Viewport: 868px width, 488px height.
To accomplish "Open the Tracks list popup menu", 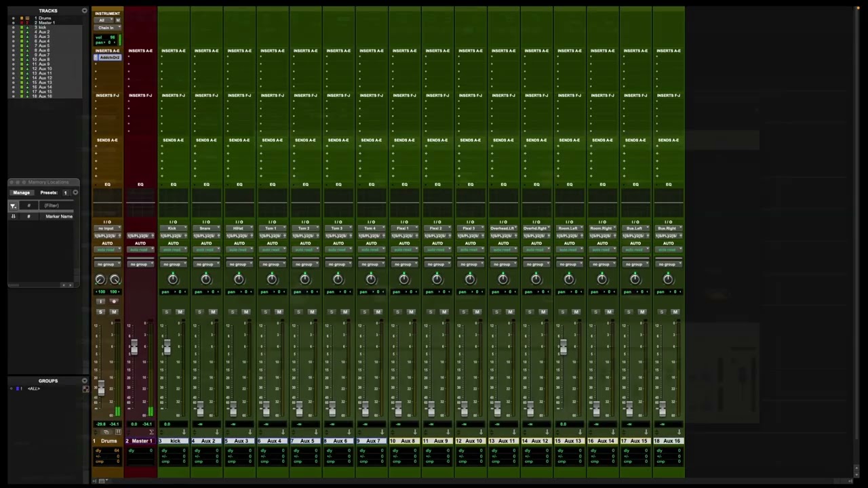I will point(84,11).
